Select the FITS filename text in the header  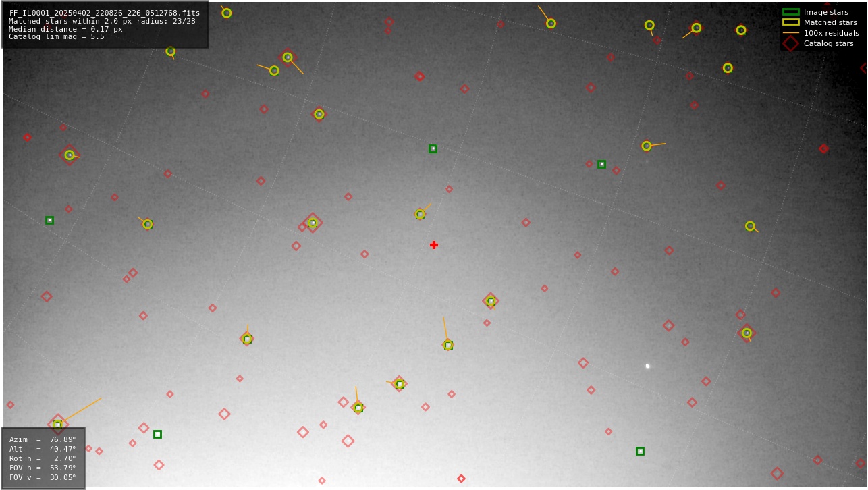click(x=105, y=13)
